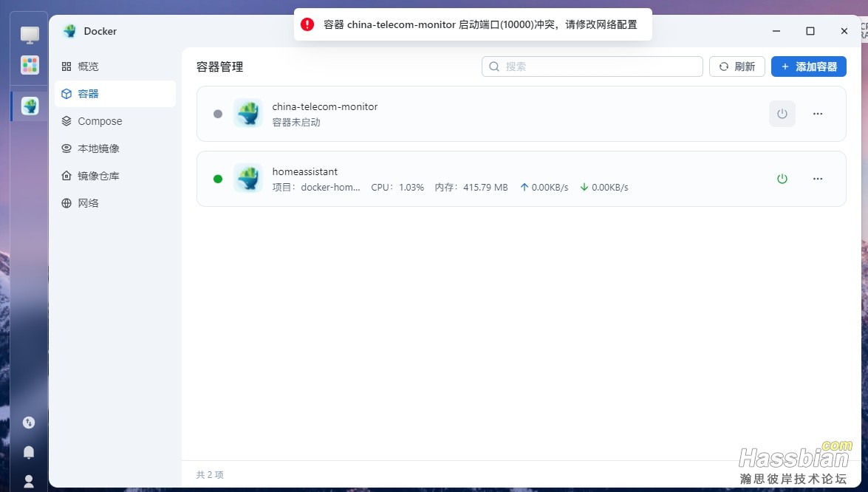Open the desktop monitor icon in dock

30,35
